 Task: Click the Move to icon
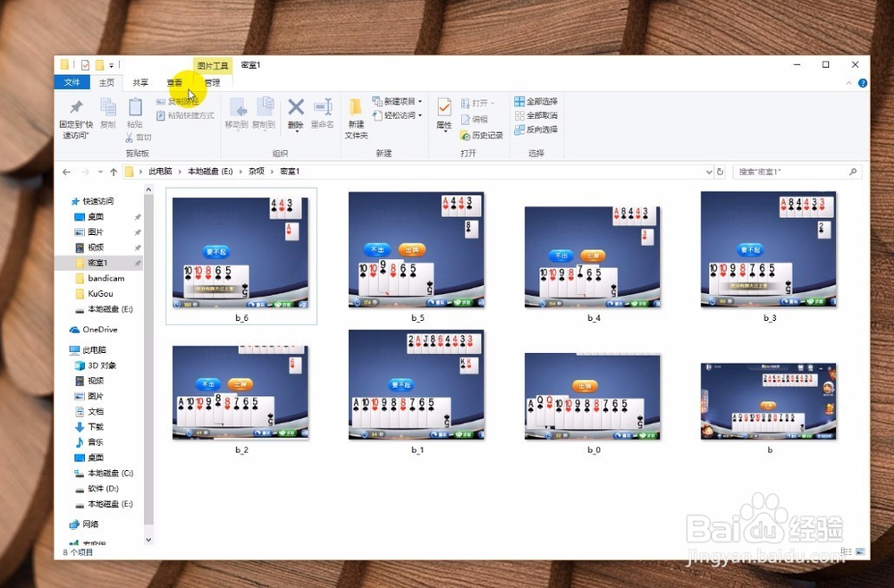237,107
